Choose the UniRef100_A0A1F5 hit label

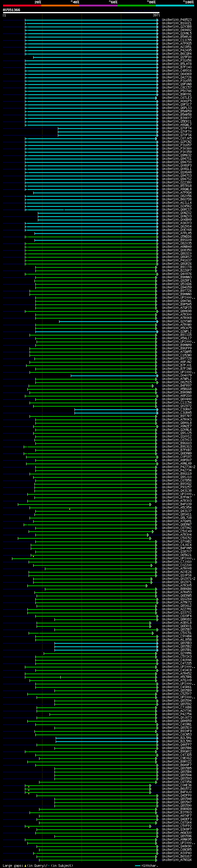[176, 101]
